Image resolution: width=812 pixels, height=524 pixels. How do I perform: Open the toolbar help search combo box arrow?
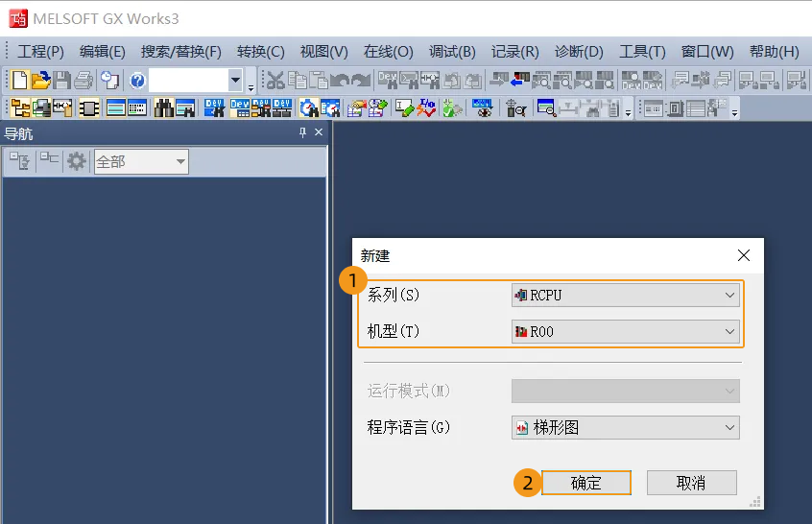[x=235, y=81]
